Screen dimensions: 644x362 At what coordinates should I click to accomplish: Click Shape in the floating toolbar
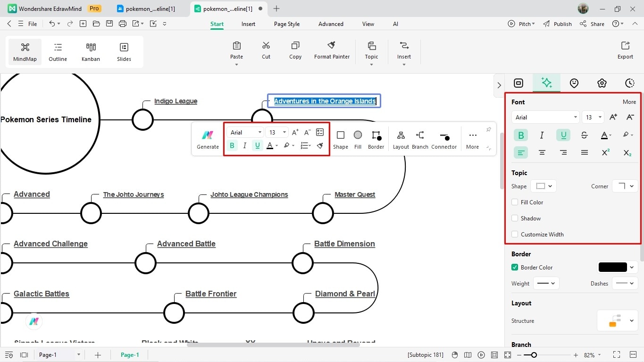click(340, 140)
